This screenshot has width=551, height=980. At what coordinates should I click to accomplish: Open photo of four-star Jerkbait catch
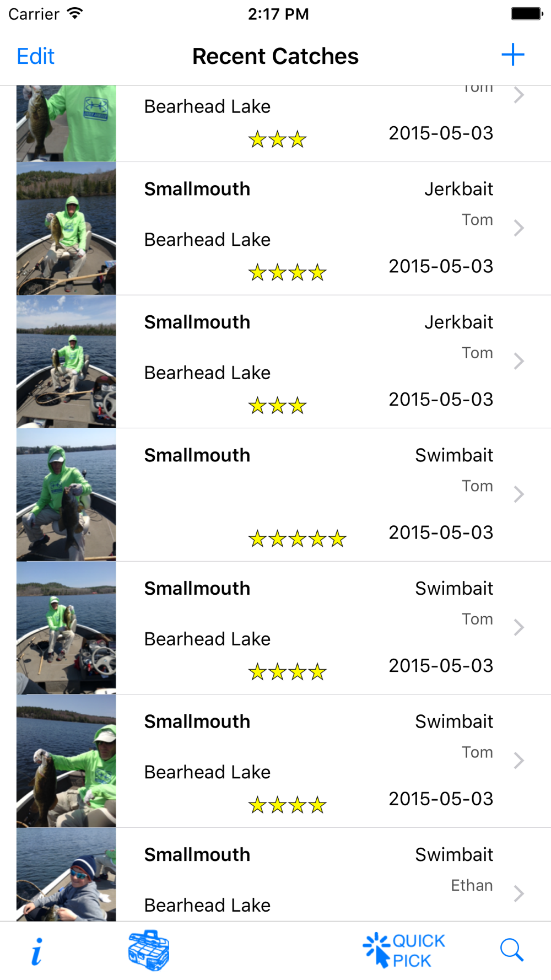point(66,229)
